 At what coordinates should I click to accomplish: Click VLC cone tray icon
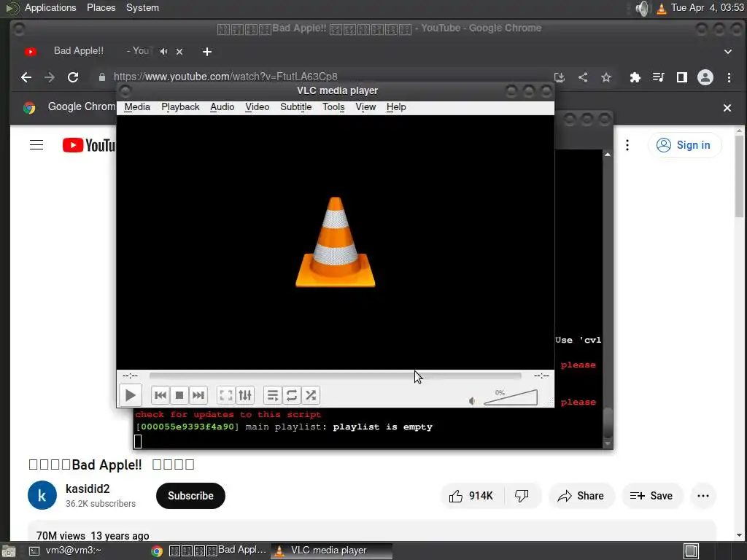click(662, 8)
